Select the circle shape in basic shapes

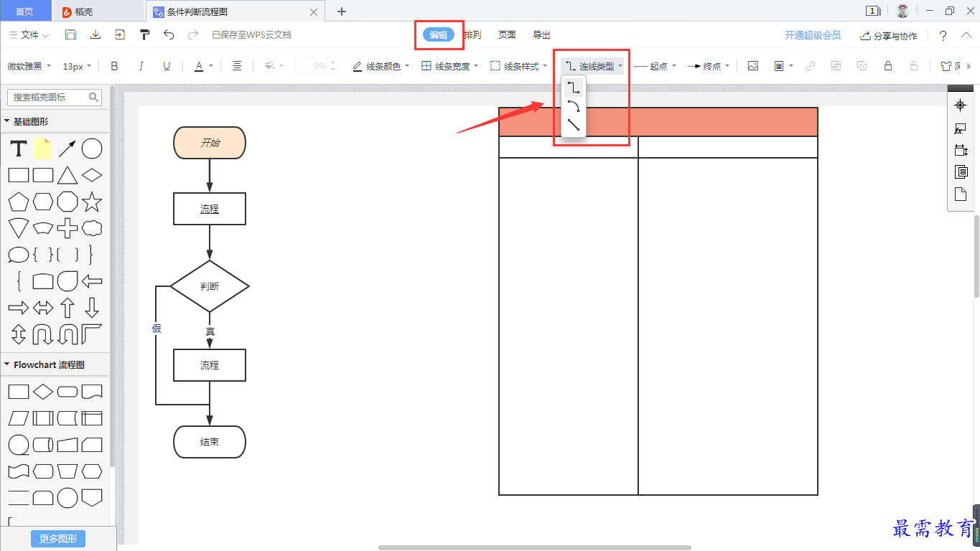(92, 149)
